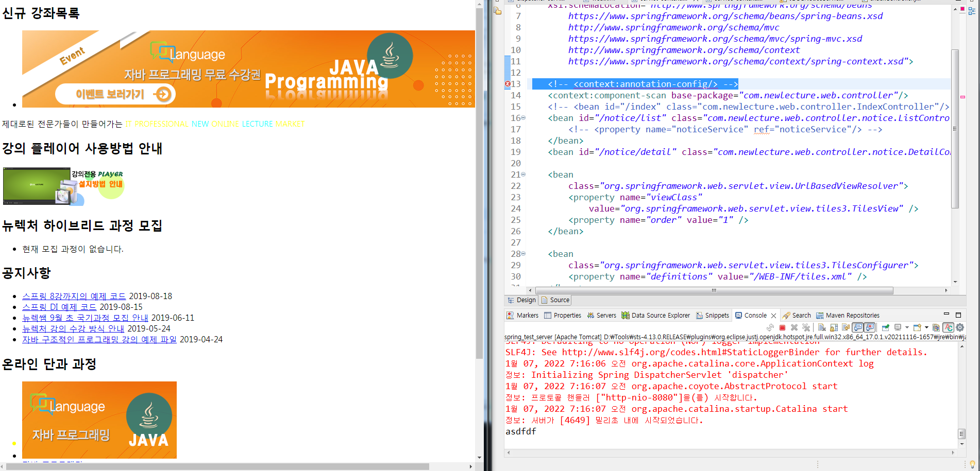980x471 pixels.
Task: Click the Java logo in top banner
Action: [390, 56]
